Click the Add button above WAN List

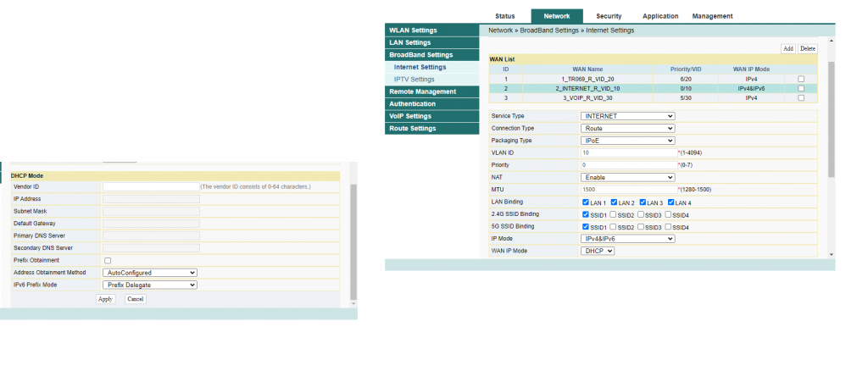787,49
